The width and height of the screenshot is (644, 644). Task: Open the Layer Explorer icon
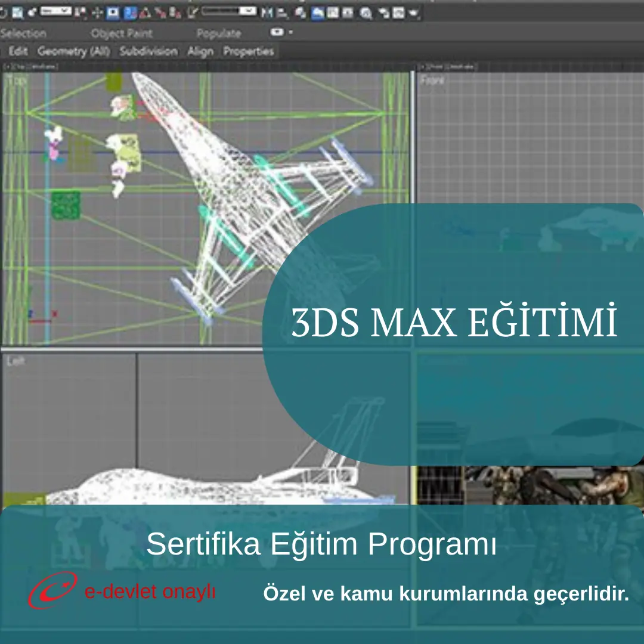(x=300, y=14)
